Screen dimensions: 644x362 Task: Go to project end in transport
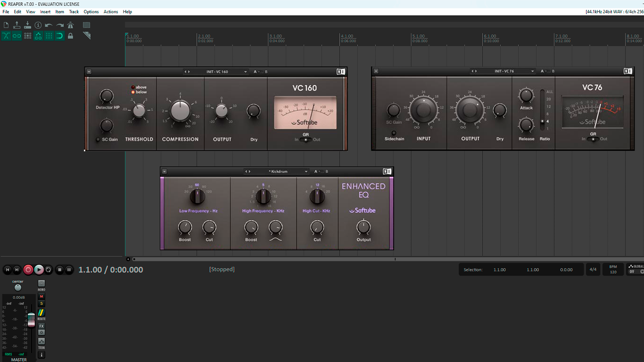tap(17, 270)
